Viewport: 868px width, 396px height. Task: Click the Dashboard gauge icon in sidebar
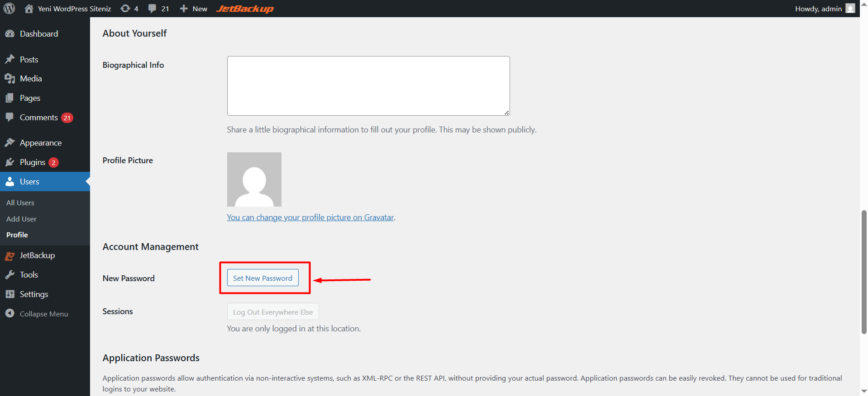click(x=10, y=34)
